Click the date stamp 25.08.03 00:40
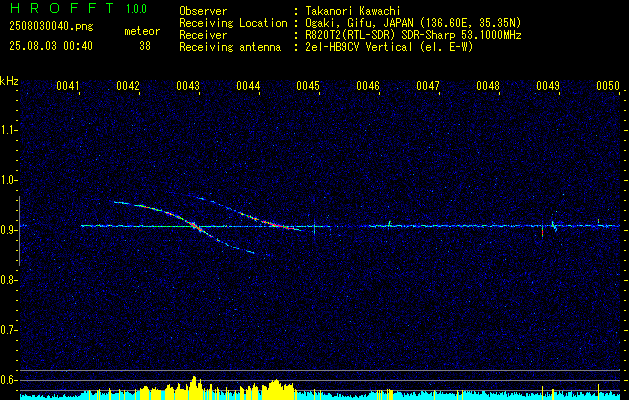 51,46
